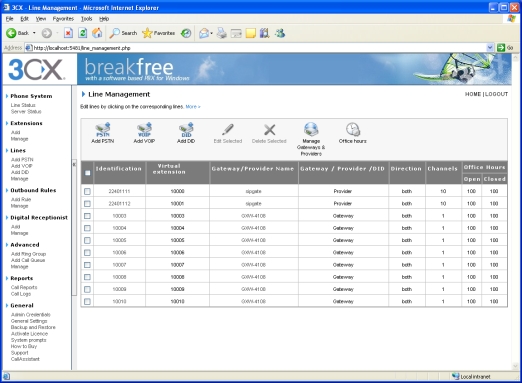Screen dimensions: 522x383
Task: Click the 3CX logo
Action: 36,69
